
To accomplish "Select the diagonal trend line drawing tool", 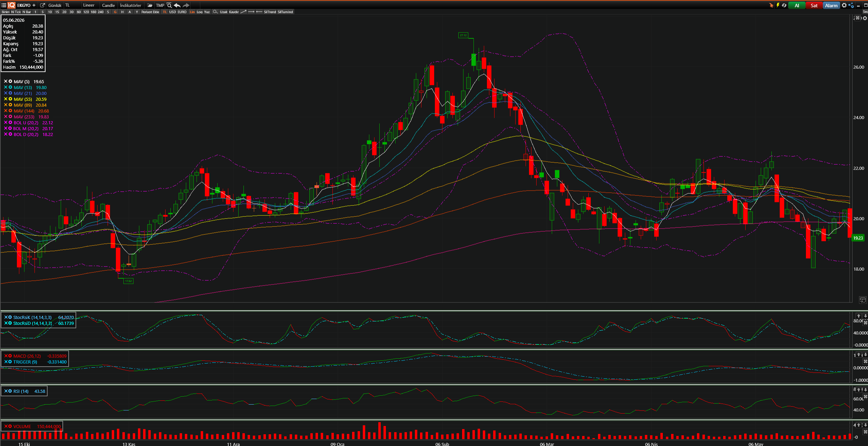I will click(x=243, y=12).
